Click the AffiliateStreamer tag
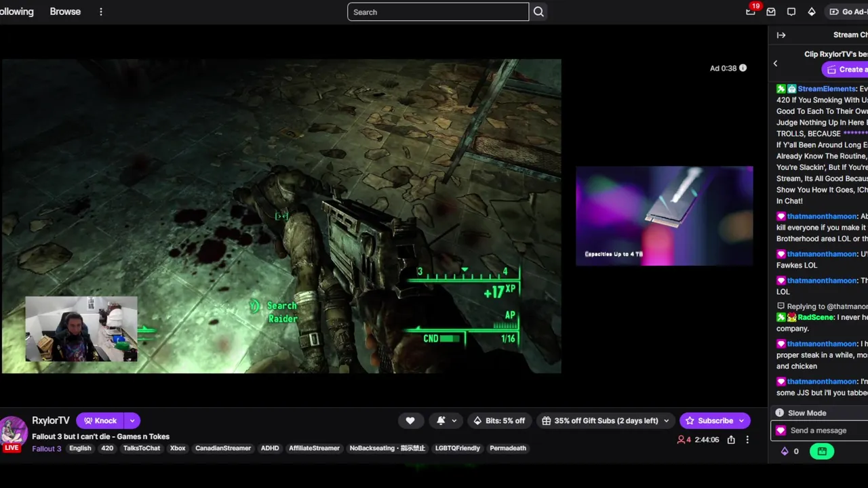Viewport: 868px width, 488px height. [314, 449]
